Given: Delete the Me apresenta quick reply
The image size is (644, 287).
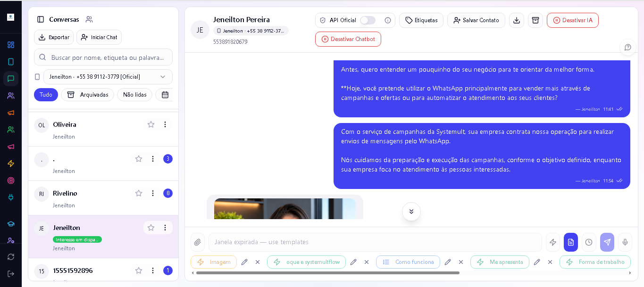Looking at the screenshot, I should (550, 262).
